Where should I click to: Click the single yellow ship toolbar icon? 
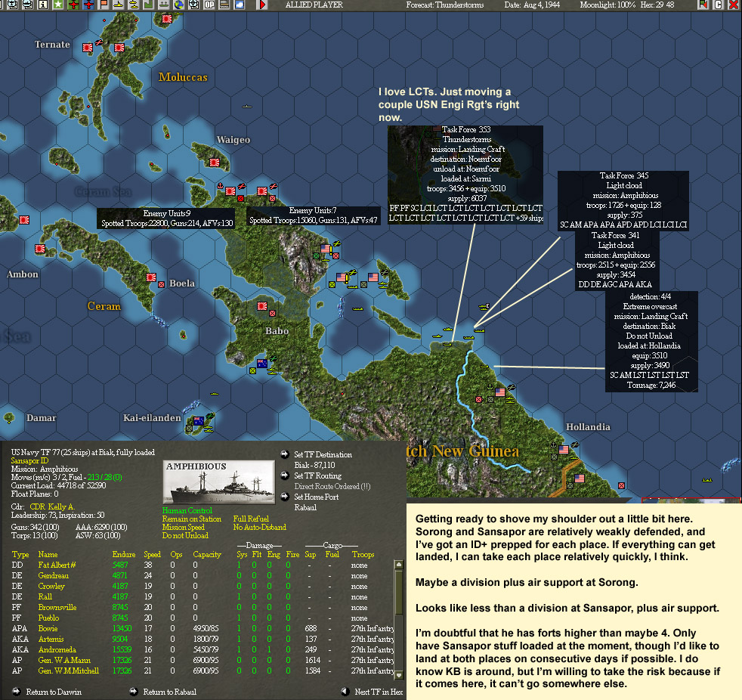pos(119,5)
